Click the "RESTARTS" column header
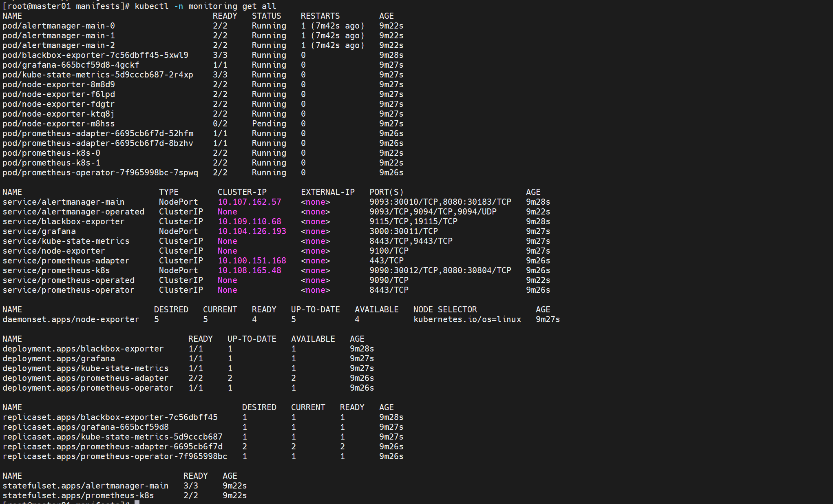 [320, 16]
